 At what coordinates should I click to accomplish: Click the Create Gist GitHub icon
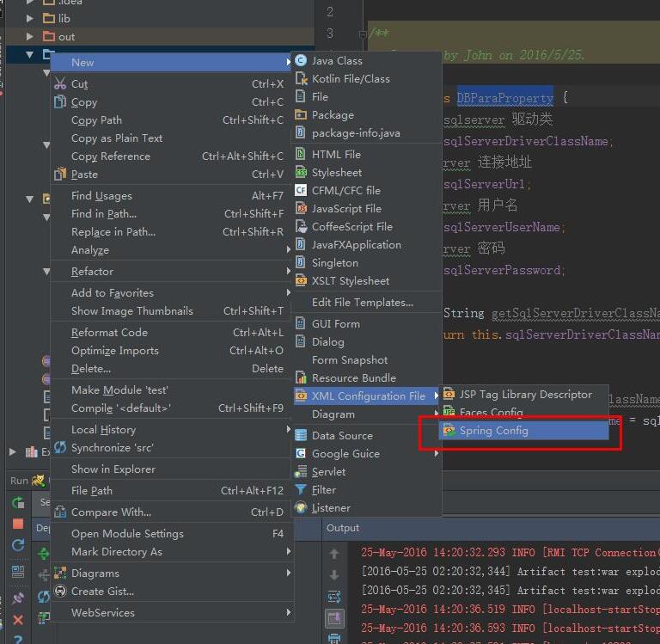click(x=61, y=591)
